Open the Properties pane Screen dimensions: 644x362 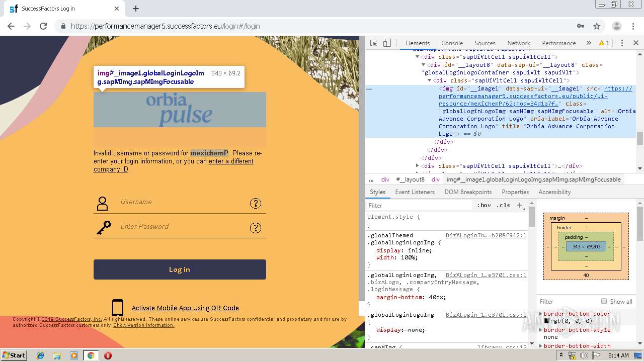click(x=515, y=192)
